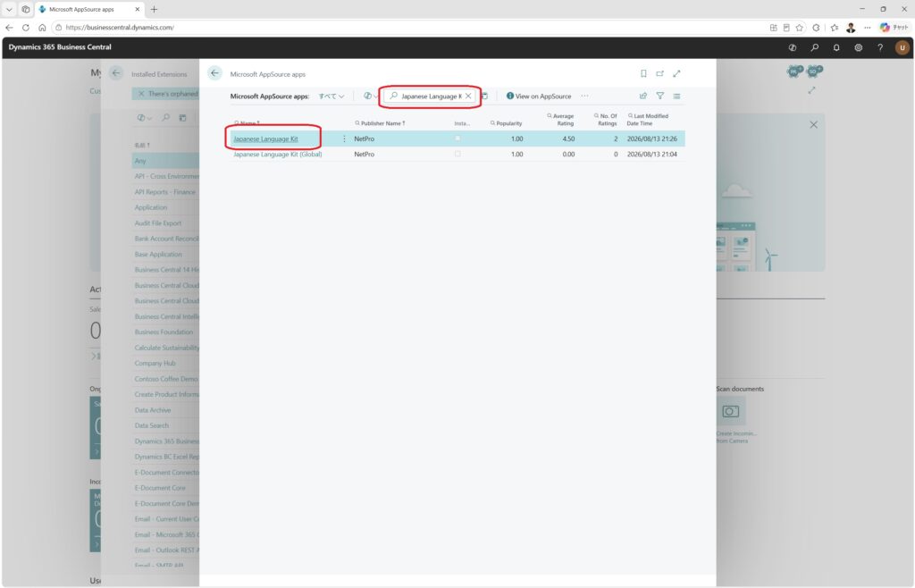Screen dimensions: 915x588
Task: Expand AppSource apps page to full width
Action: (x=677, y=73)
